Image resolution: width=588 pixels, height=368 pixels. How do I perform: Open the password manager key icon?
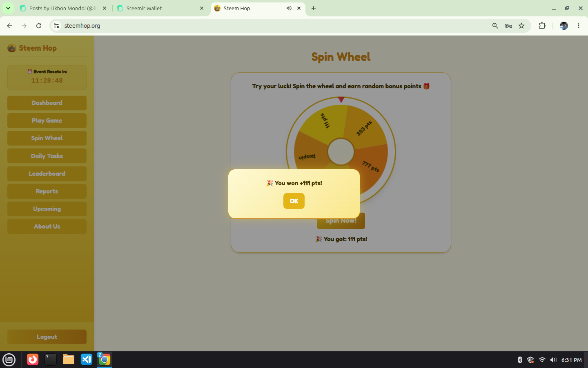[x=508, y=26]
